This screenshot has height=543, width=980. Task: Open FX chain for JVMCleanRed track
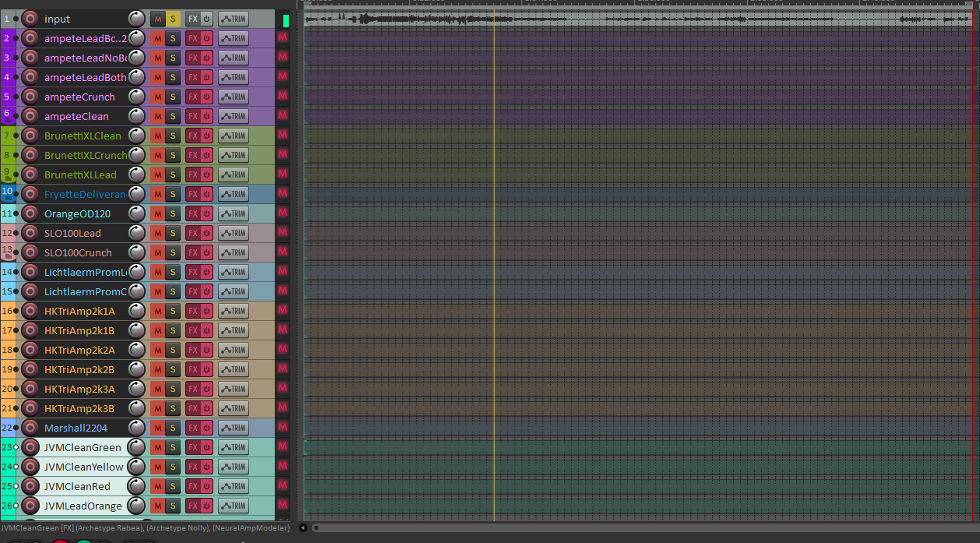pyautogui.click(x=192, y=486)
